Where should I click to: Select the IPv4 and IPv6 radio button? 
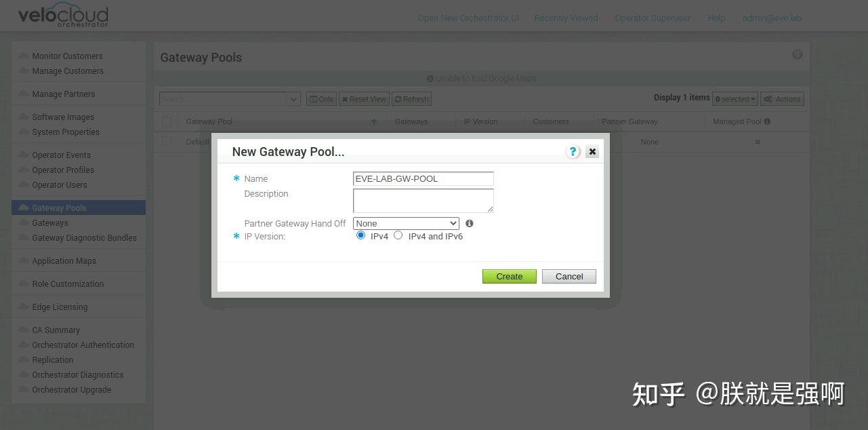pos(398,235)
